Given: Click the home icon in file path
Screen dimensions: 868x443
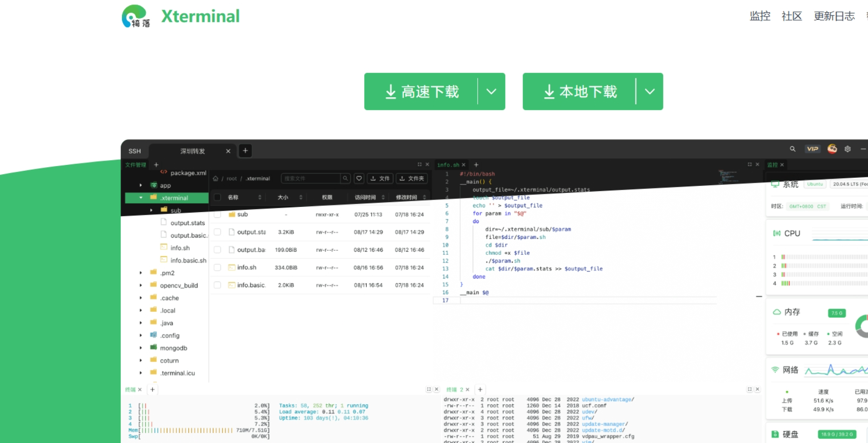Looking at the screenshot, I should click(x=215, y=179).
